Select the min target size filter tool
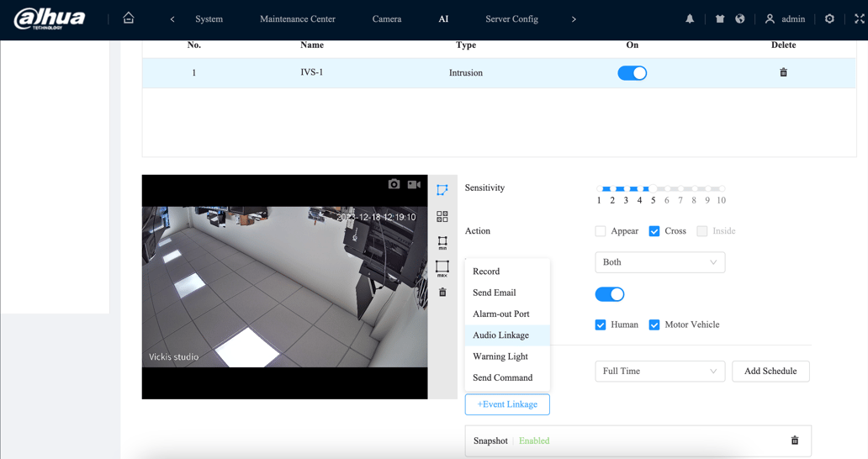 click(442, 243)
